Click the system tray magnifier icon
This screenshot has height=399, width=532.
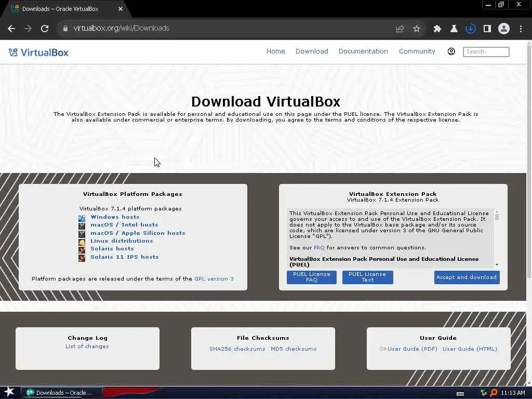494,393
